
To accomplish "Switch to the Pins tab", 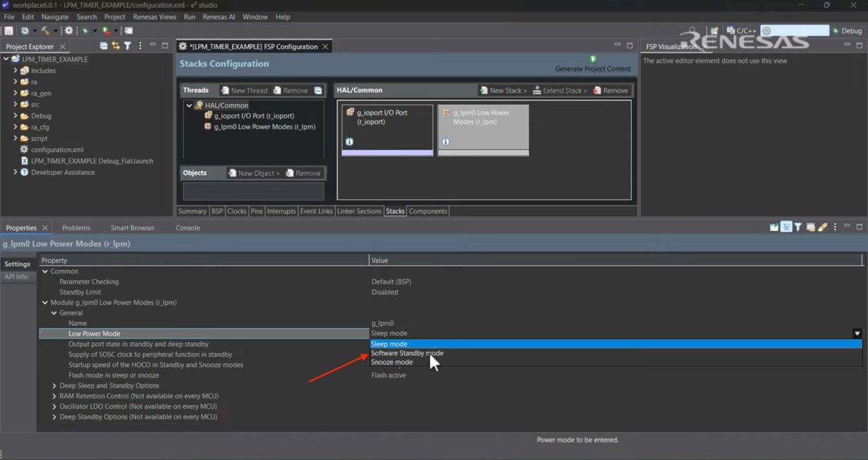I will coord(256,211).
